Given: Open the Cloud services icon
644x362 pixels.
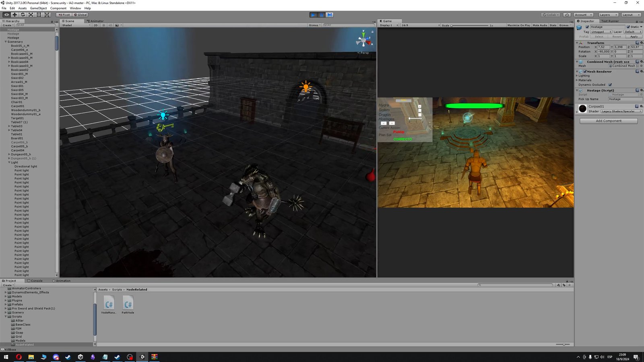Looking at the screenshot, I should 567,15.
